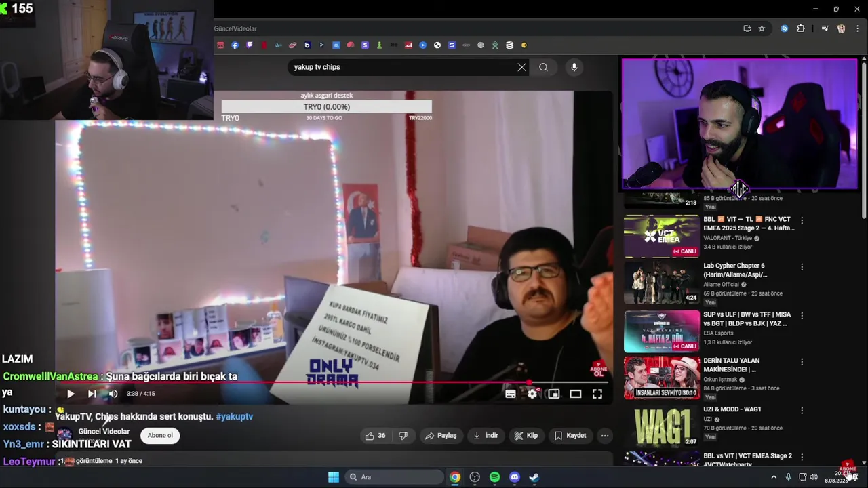Open the yellow Pac-Man bookmark icon
This screenshot has height=488, width=868.
pyautogui.click(x=524, y=45)
